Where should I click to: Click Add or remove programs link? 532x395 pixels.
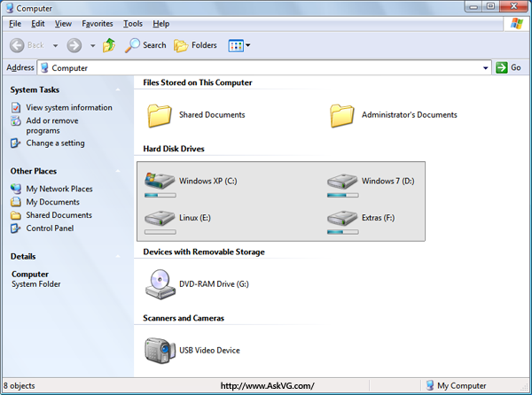tap(52, 126)
